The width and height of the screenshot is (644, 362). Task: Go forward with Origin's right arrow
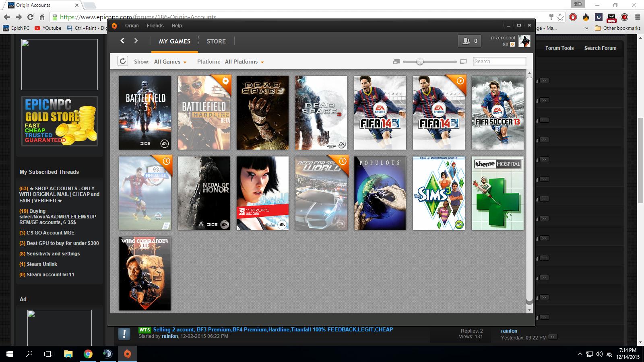click(x=136, y=41)
